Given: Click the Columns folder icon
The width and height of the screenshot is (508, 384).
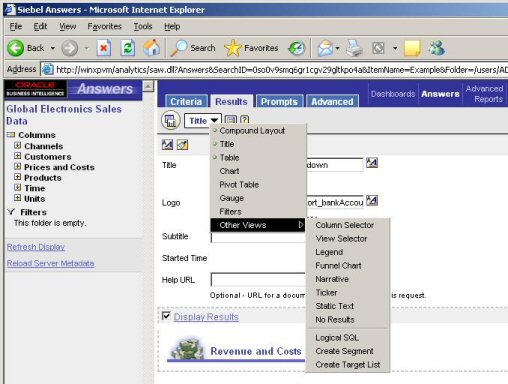Looking at the screenshot, I should [x=11, y=135].
